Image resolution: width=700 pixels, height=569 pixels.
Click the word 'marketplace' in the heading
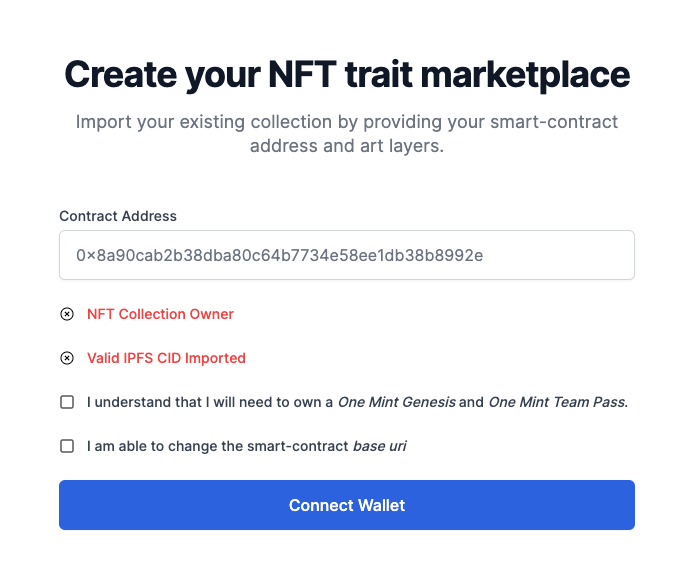pos(525,75)
